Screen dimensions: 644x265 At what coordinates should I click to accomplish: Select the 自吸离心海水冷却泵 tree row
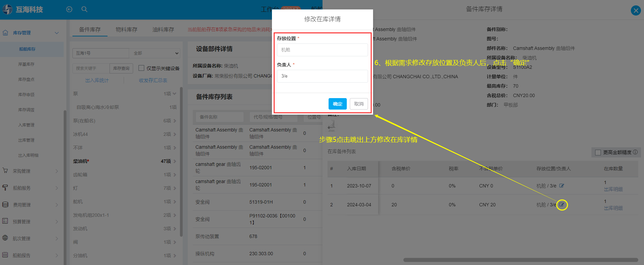point(125,107)
